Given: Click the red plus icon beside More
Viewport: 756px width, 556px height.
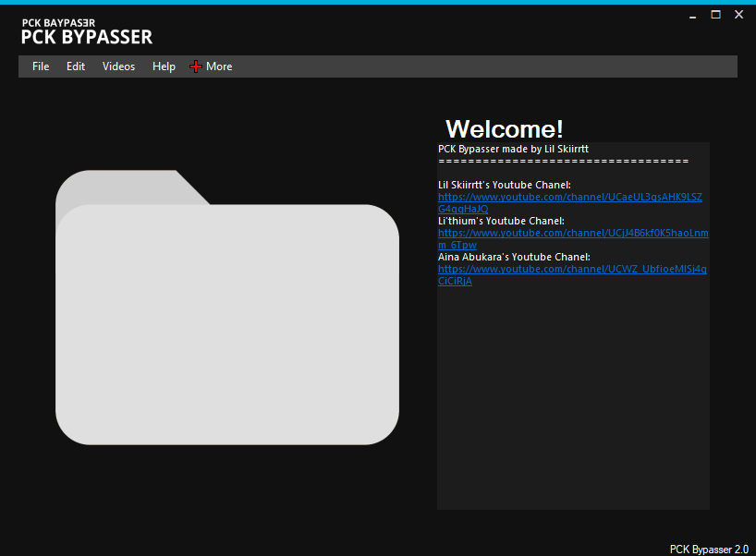Looking at the screenshot, I should coord(195,66).
